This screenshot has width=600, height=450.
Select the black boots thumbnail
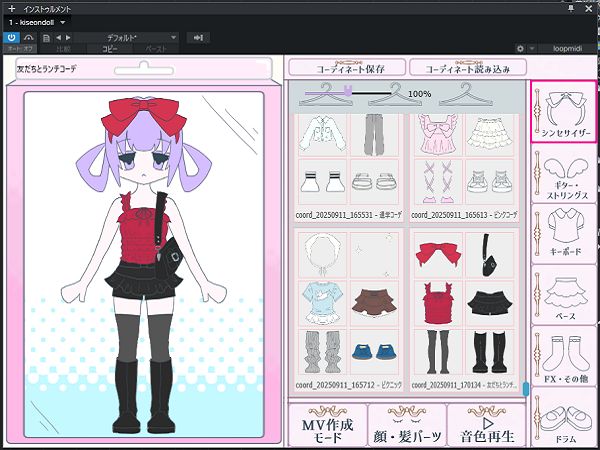[x=490, y=352]
